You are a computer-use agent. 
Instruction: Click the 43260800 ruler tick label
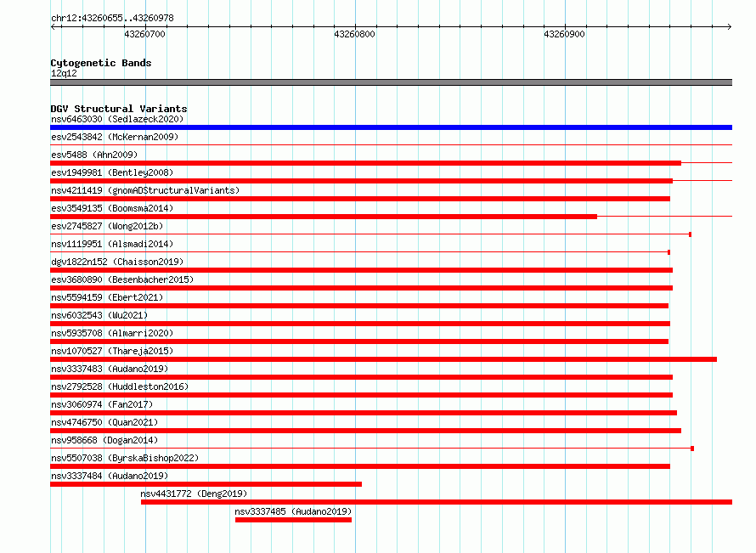(354, 34)
